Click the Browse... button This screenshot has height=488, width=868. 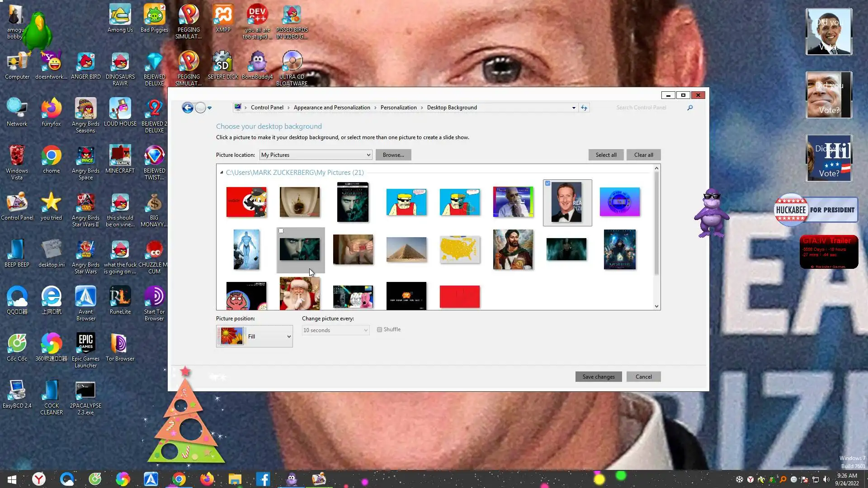[393, 155]
